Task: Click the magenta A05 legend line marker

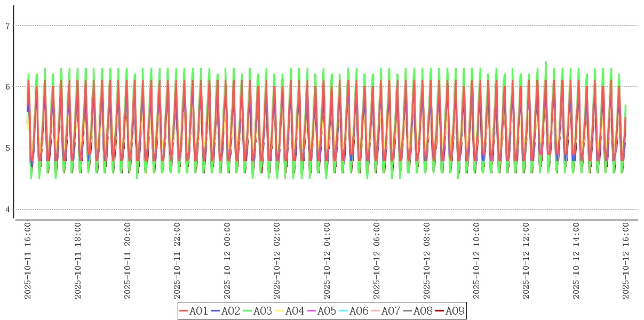Action: coord(312,311)
